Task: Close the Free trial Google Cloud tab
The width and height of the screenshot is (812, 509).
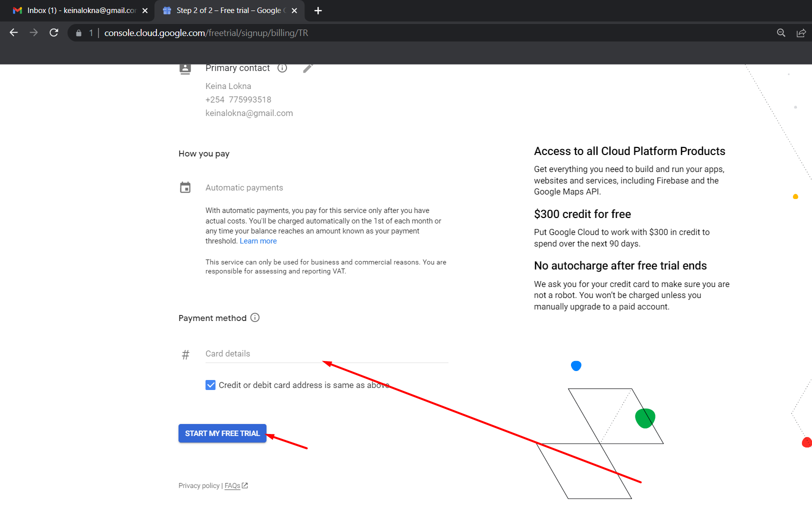Action: tap(294, 10)
